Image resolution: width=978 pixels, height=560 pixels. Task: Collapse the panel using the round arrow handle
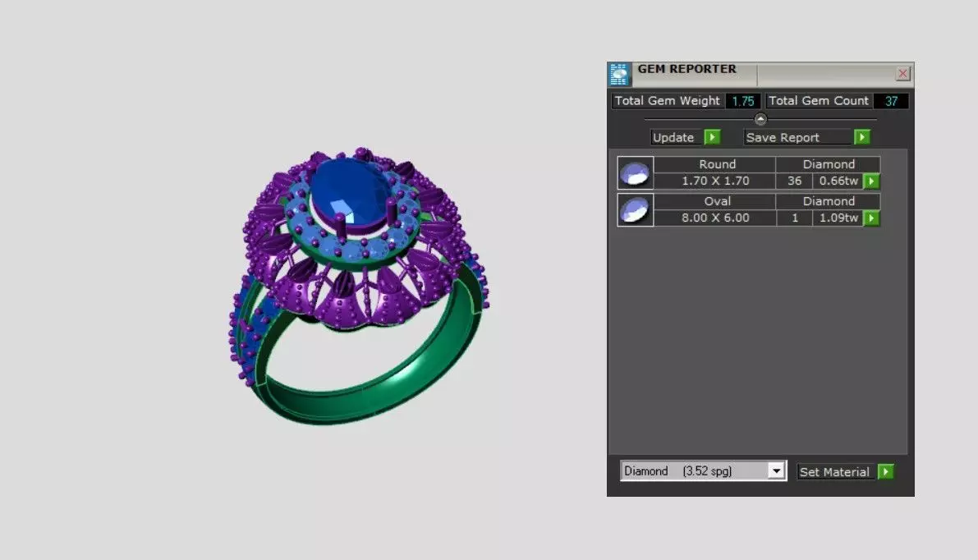[760, 119]
